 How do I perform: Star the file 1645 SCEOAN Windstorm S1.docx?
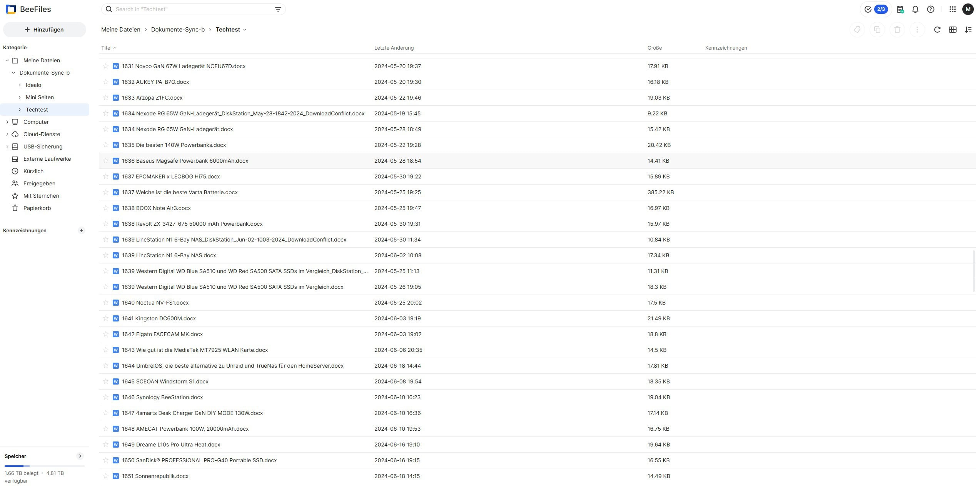tap(105, 381)
